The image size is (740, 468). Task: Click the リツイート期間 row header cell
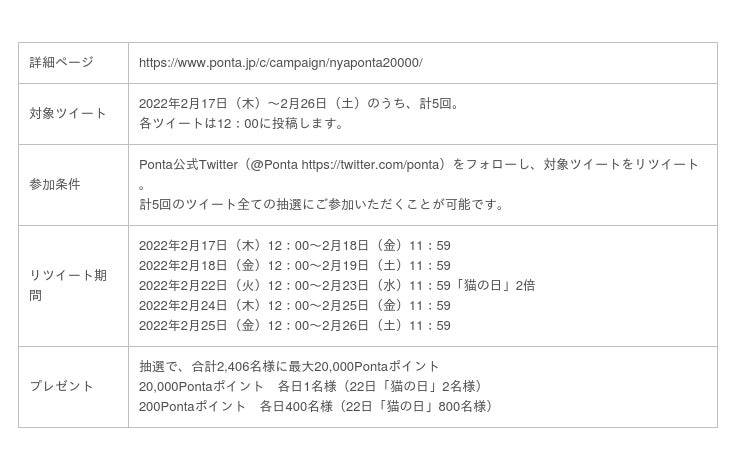coord(68,285)
